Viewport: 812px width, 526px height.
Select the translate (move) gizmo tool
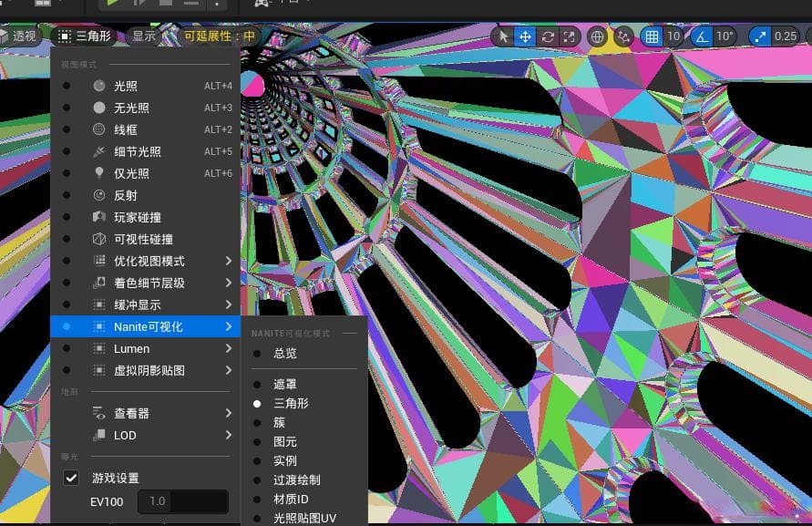(x=525, y=36)
